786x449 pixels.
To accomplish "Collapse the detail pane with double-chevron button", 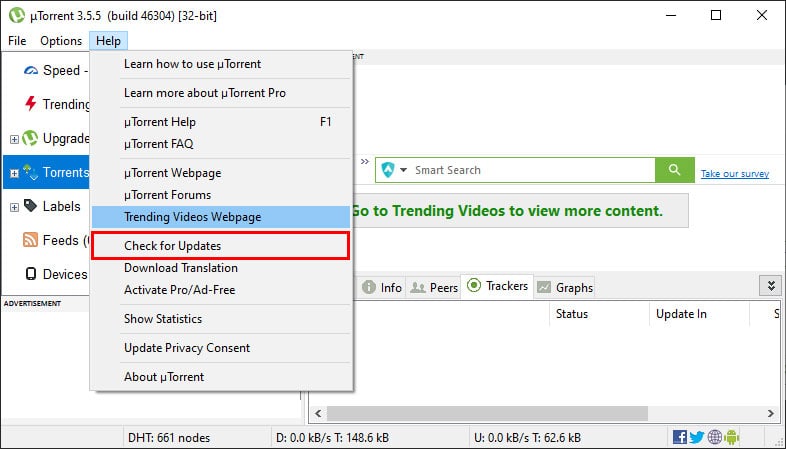I will [x=771, y=286].
